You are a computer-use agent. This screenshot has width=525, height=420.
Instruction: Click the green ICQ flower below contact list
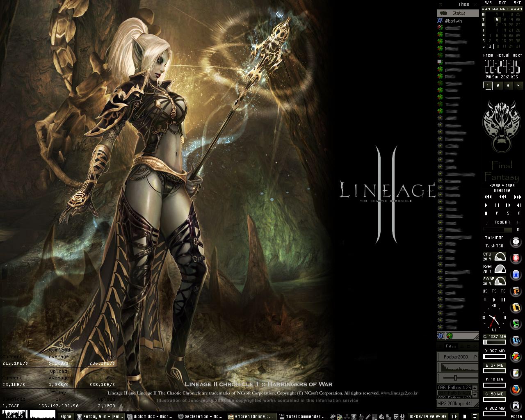click(x=450, y=336)
